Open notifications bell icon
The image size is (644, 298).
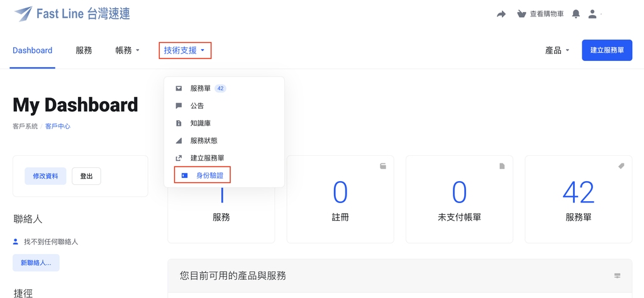tap(576, 14)
